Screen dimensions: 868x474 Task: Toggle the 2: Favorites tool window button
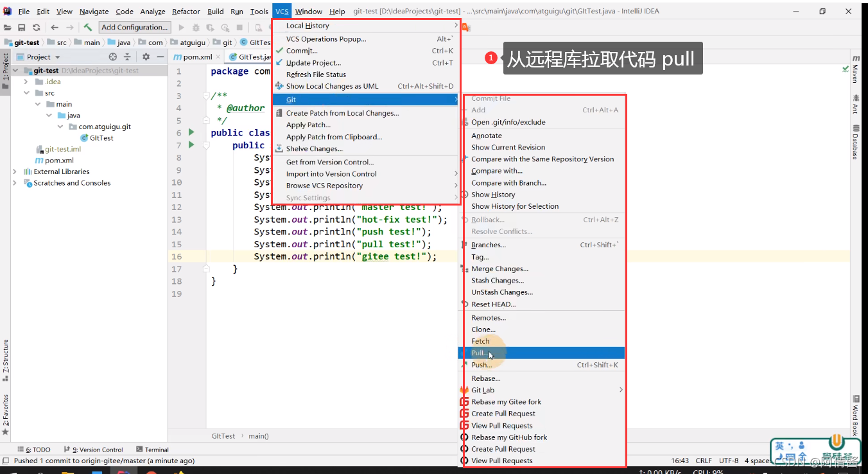(x=5, y=414)
